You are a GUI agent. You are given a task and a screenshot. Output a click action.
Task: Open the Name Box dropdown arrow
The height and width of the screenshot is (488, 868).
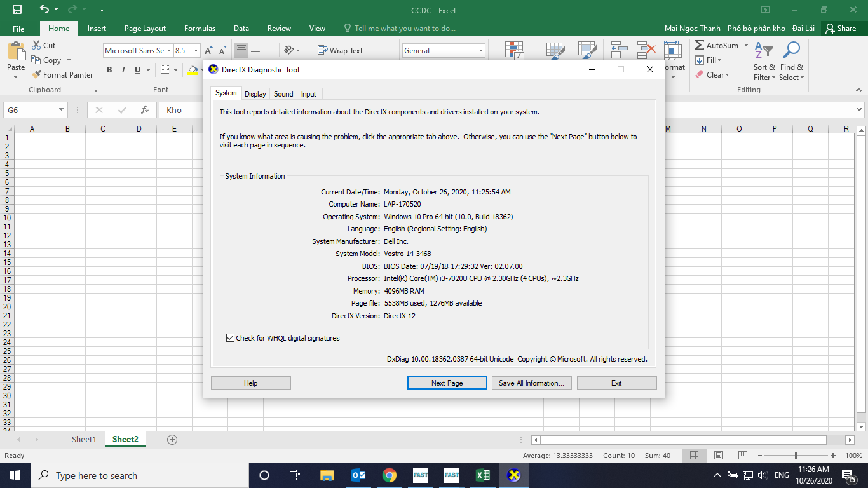(61, 110)
